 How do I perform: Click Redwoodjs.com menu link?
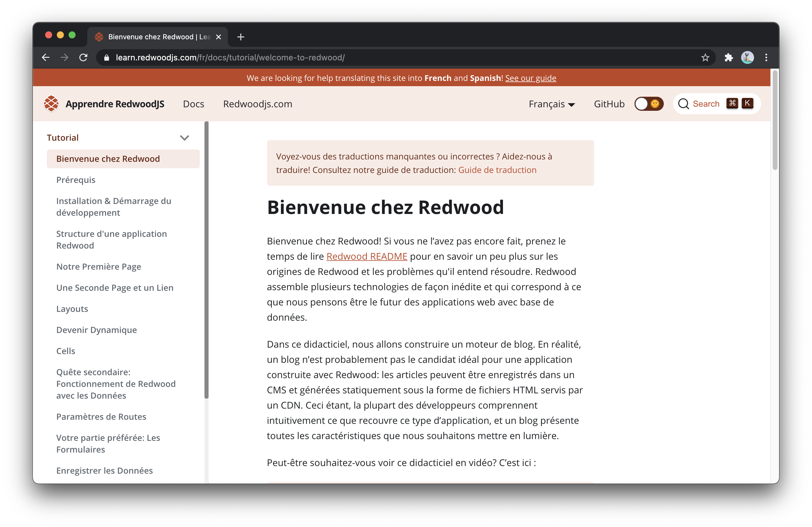click(257, 104)
